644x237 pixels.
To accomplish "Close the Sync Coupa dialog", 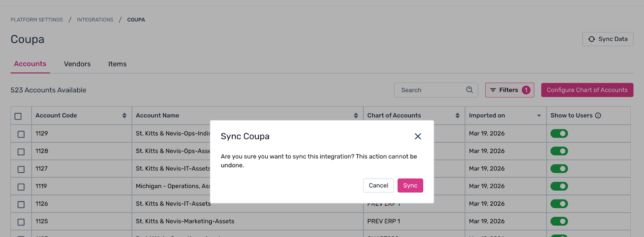I will coord(418,137).
